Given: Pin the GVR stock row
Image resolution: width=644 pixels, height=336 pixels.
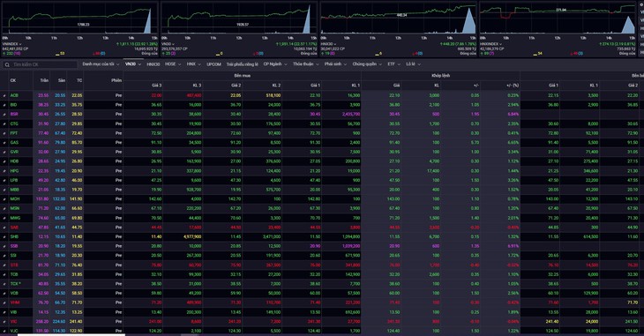Looking at the screenshot, I should 4,152.
